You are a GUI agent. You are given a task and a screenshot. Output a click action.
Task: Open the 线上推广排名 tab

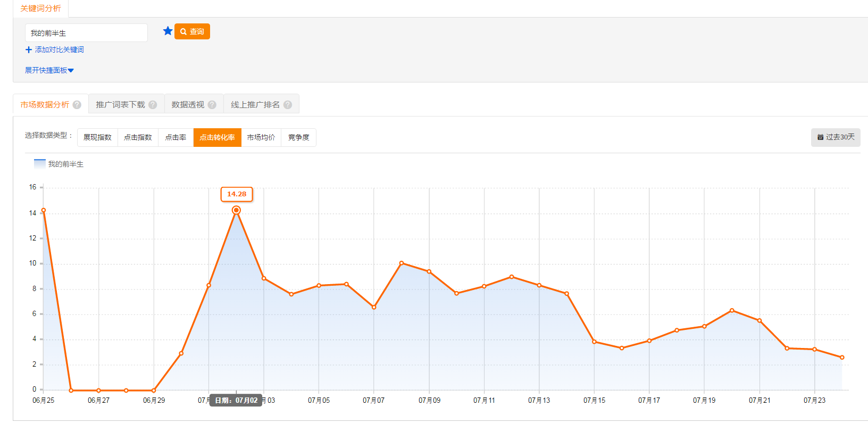pos(255,105)
